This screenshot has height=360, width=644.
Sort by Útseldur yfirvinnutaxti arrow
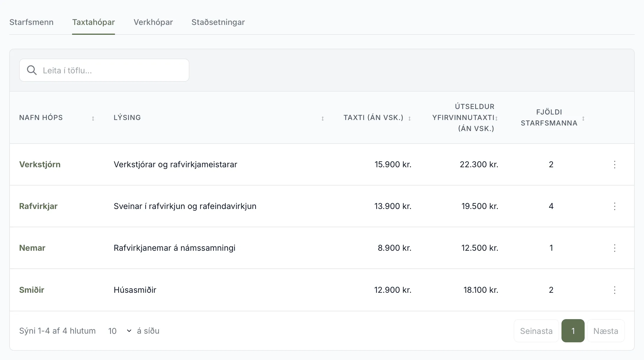pos(496,119)
